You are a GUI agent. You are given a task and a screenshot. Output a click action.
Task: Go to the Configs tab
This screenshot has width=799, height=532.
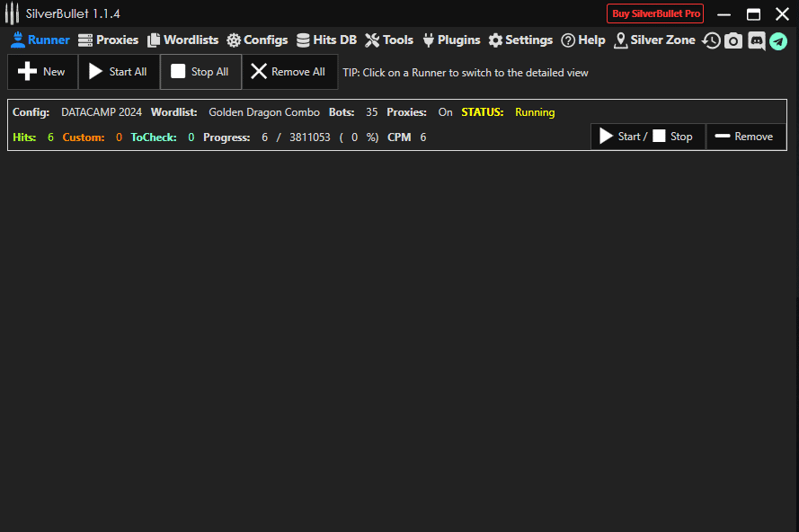pos(257,40)
